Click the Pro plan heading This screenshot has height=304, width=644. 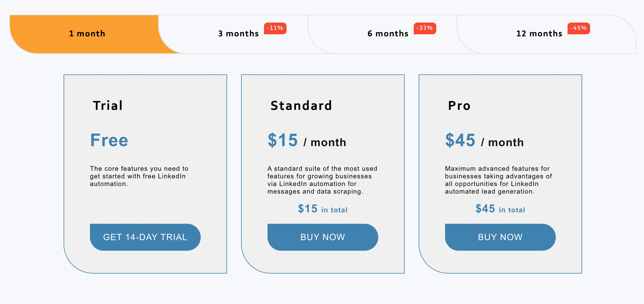[x=459, y=106]
